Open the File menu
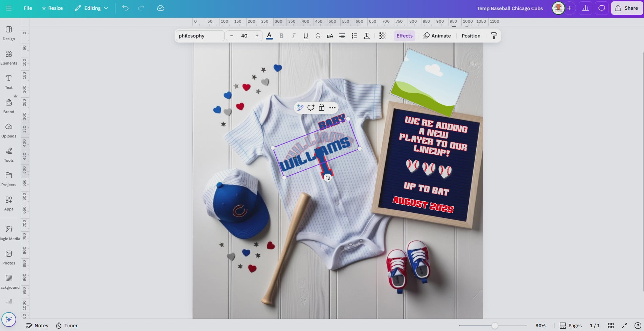The image size is (644, 331). pyautogui.click(x=28, y=8)
